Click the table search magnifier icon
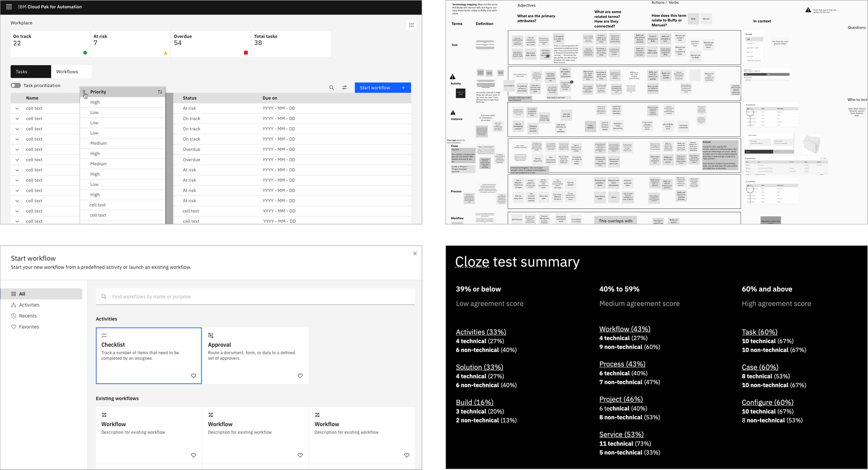 (x=332, y=88)
